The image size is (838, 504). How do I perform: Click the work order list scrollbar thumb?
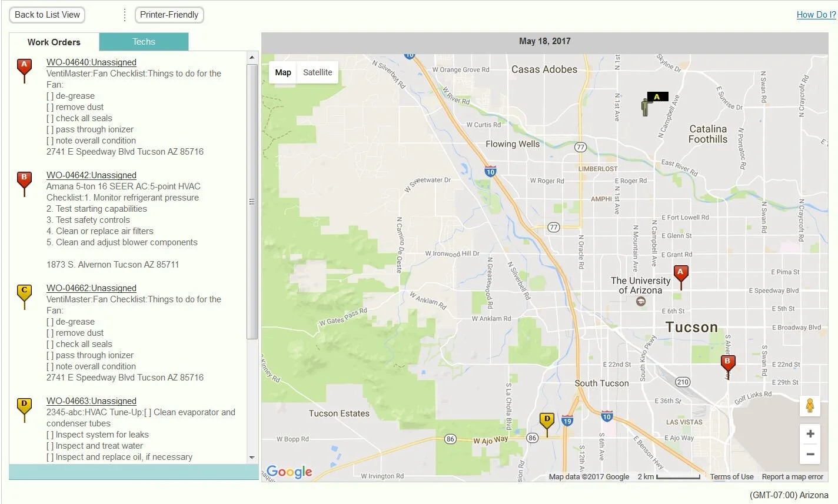pos(252,202)
